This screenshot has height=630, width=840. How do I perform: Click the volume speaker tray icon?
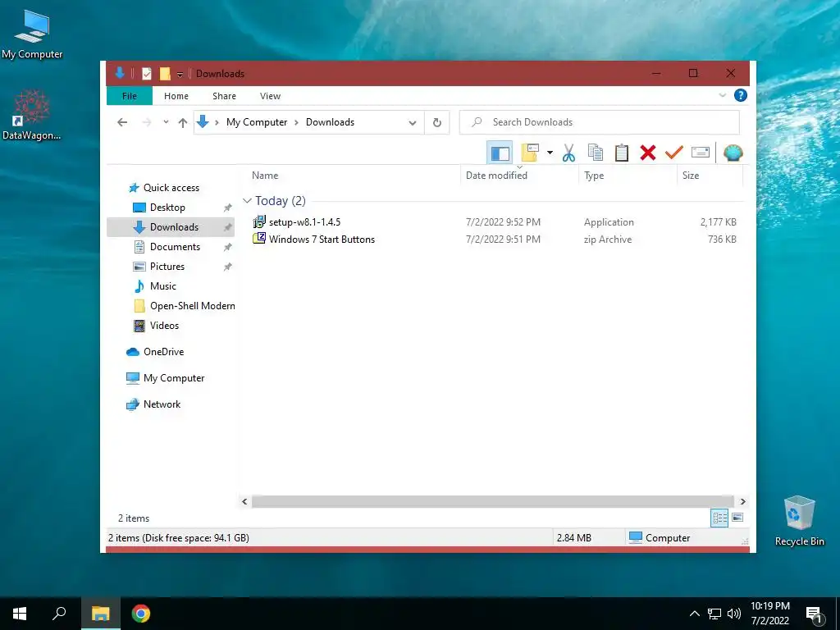pos(734,614)
